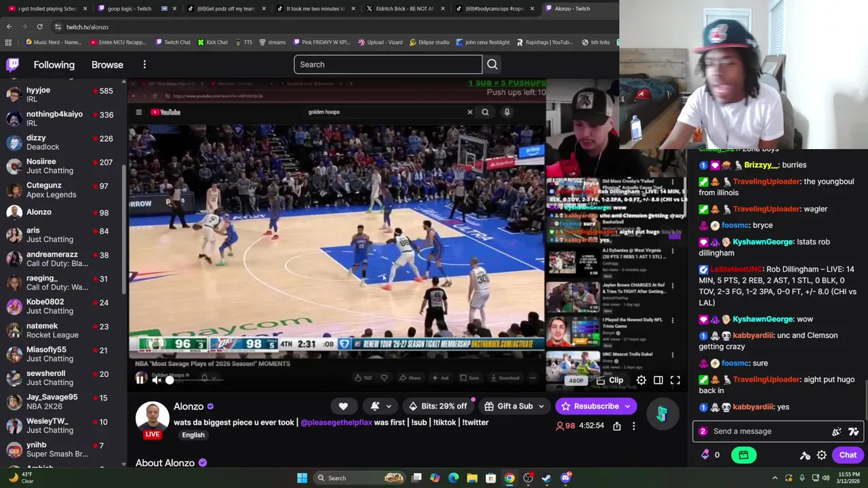The height and width of the screenshot is (488, 868).
Task: Select the English language tag
Action: click(193, 435)
